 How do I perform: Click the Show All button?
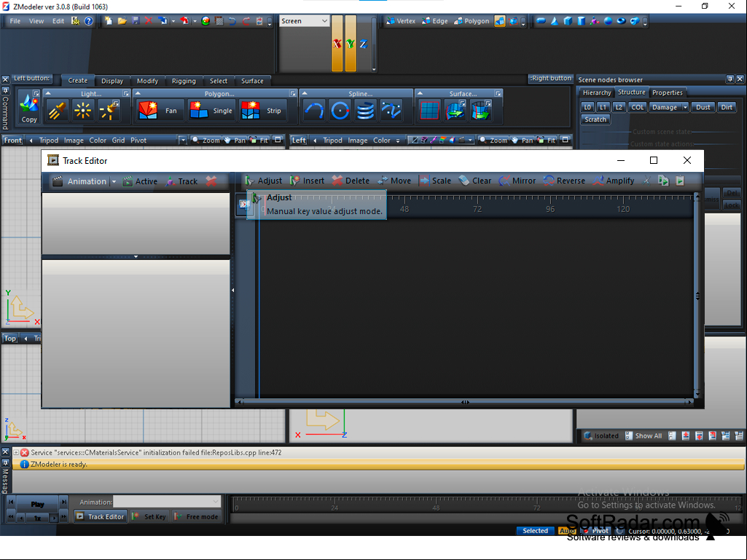coord(643,435)
